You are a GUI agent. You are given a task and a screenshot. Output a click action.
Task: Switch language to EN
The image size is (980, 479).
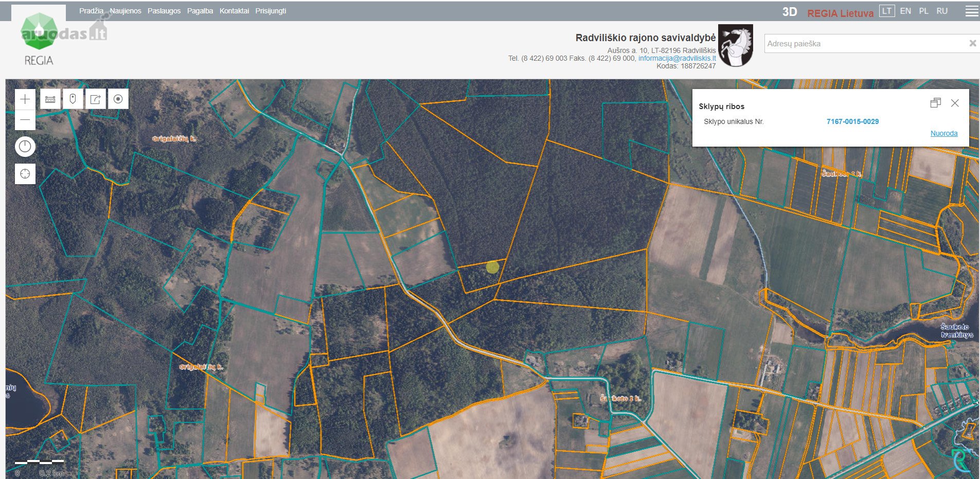coord(905,11)
